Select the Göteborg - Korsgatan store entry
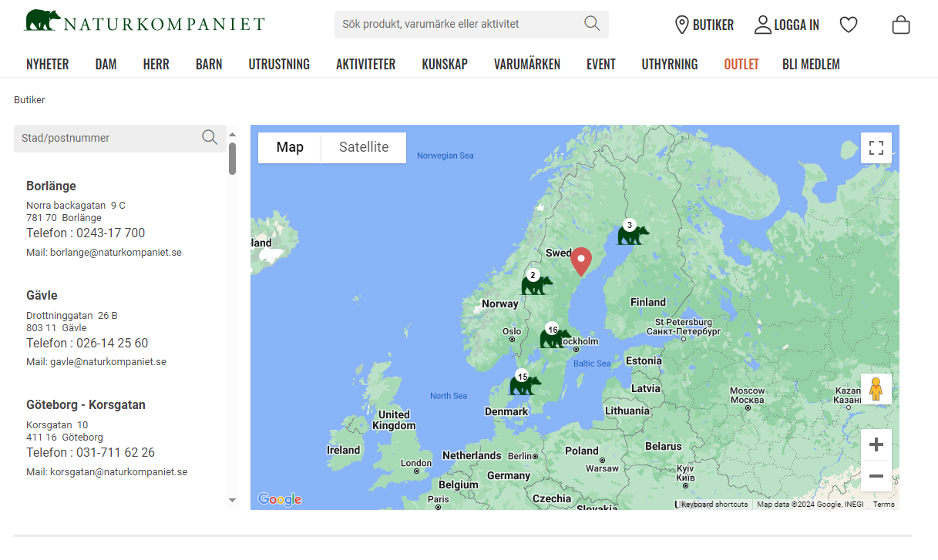The image size is (938, 560). 86,404
